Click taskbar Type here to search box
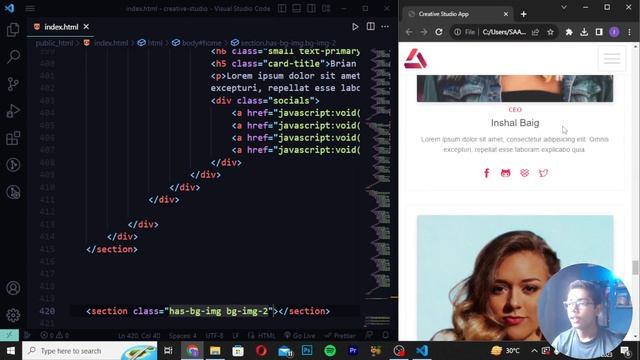The height and width of the screenshot is (360, 640). click(x=89, y=351)
